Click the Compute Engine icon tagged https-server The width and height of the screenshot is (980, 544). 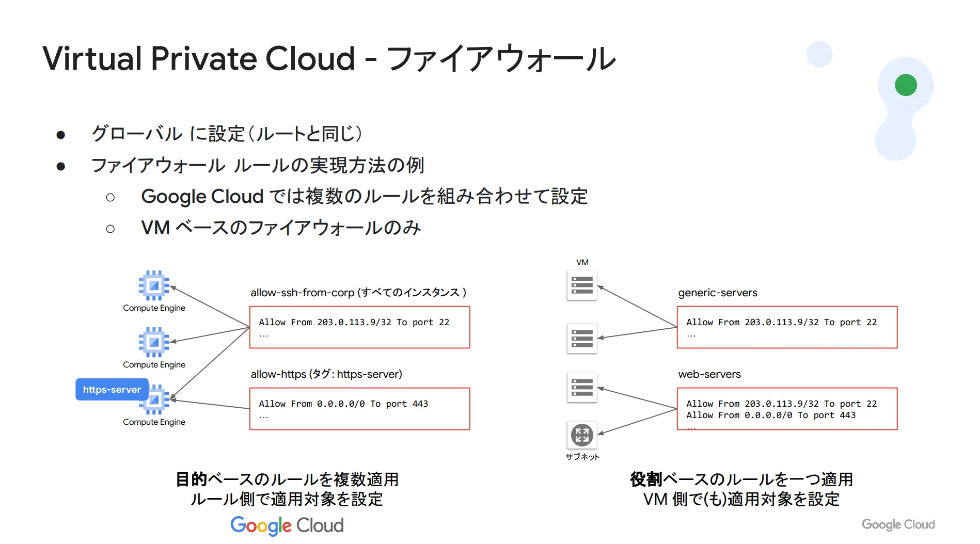pos(154,399)
